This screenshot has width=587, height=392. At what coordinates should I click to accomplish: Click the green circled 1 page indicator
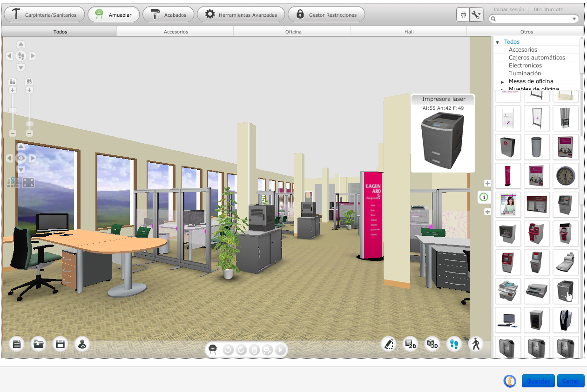tap(484, 198)
